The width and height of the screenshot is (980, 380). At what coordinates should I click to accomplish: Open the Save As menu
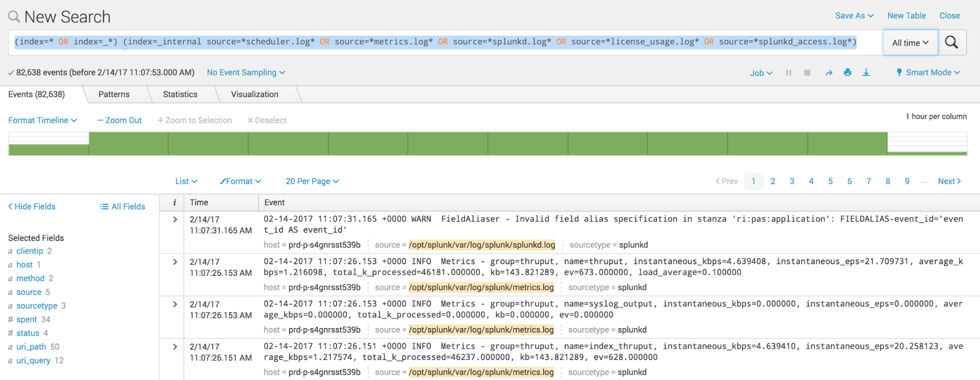[x=854, y=16]
